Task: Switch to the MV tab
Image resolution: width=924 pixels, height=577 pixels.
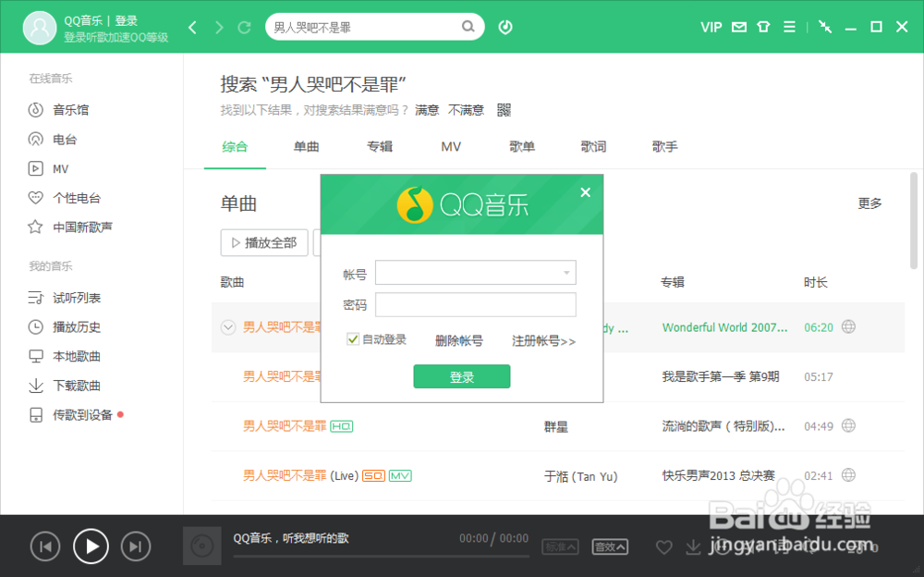Action: (x=451, y=147)
